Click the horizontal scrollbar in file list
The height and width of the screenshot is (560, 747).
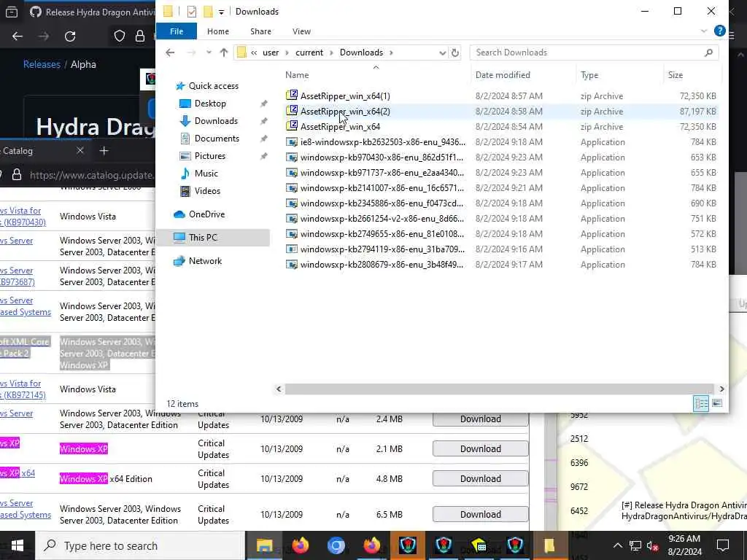499,389
